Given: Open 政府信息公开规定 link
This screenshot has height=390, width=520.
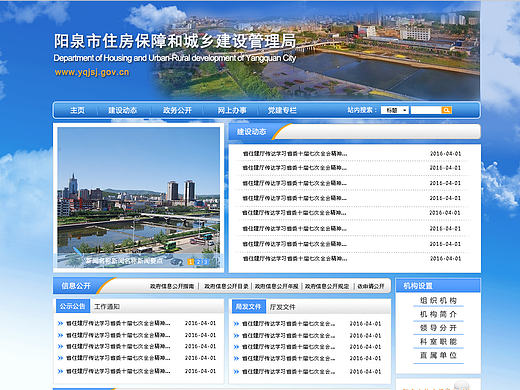Looking at the screenshot, I should (327, 286).
